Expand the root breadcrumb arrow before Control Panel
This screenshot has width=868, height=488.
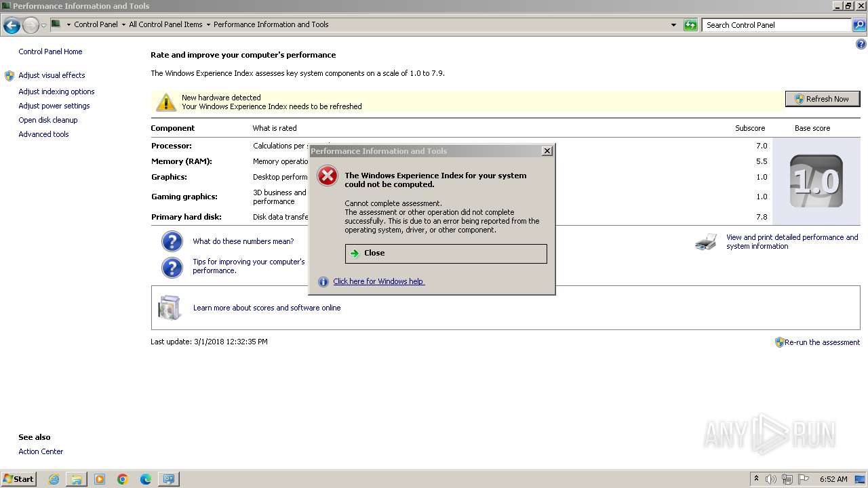pyautogui.click(x=68, y=25)
